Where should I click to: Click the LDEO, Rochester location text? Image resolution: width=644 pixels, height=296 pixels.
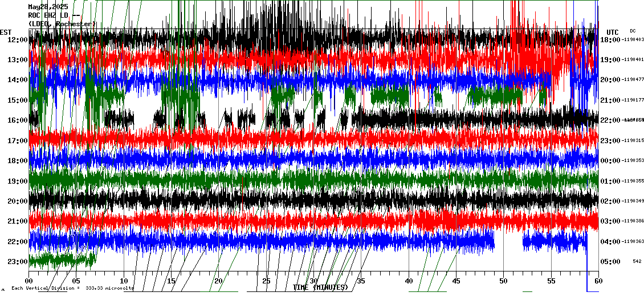click(x=62, y=23)
